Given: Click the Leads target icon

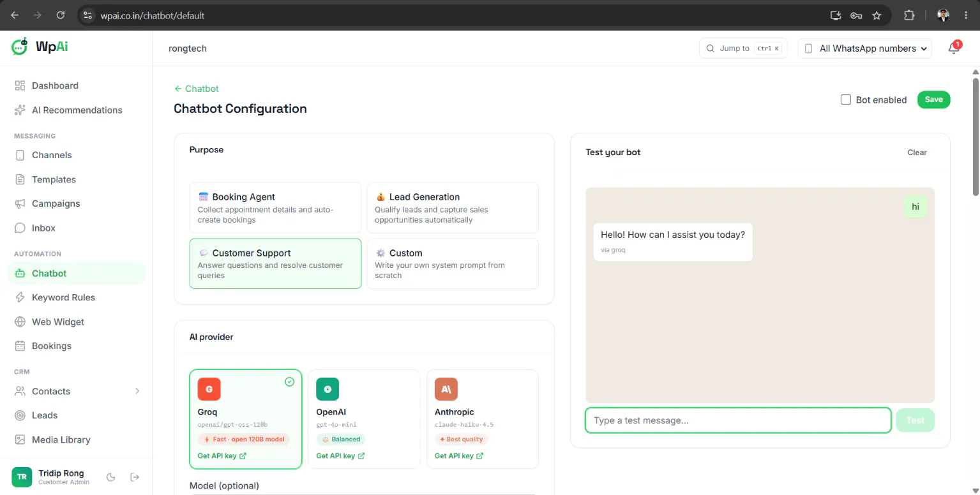Looking at the screenshot, I should click(20, 415).
